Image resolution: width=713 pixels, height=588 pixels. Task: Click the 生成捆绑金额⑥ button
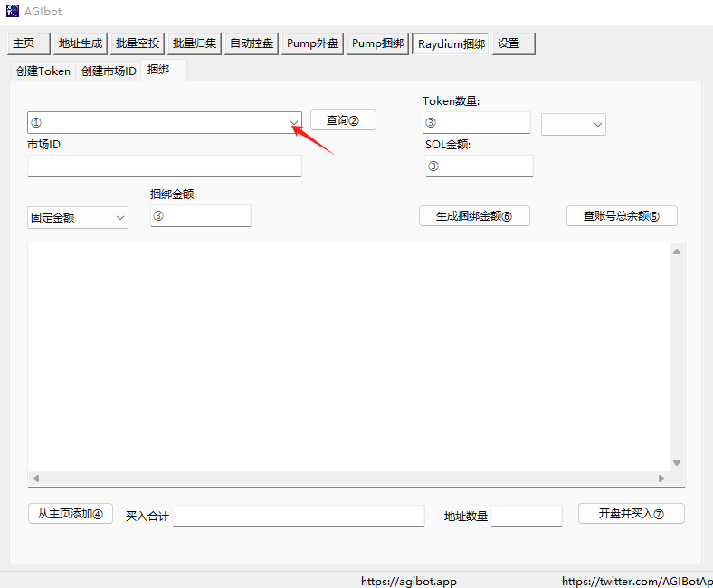click(474, 216)
